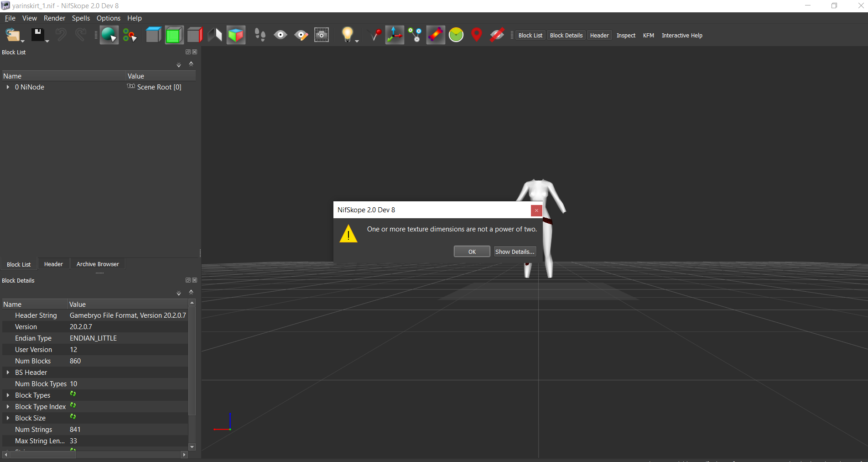Click the Save floppy disk icon
Screen dimensions: 868x462
[x=38, y=35]
